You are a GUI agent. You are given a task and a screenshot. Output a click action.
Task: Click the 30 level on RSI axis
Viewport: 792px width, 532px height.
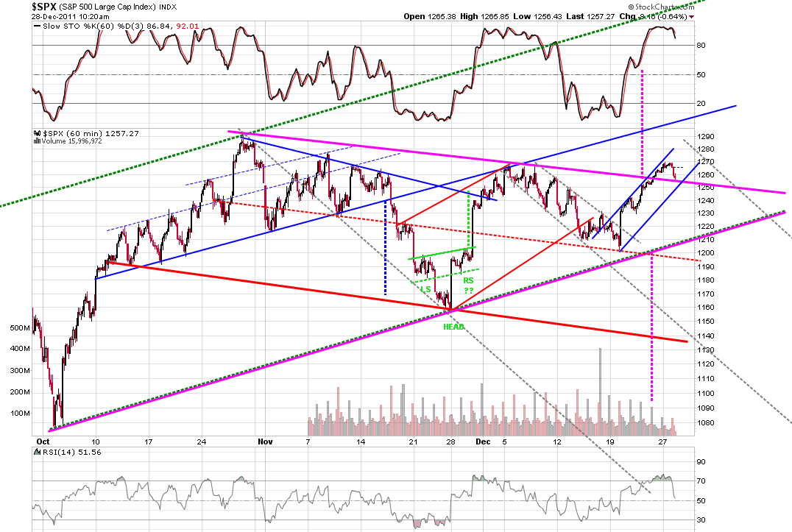point(701,520)
